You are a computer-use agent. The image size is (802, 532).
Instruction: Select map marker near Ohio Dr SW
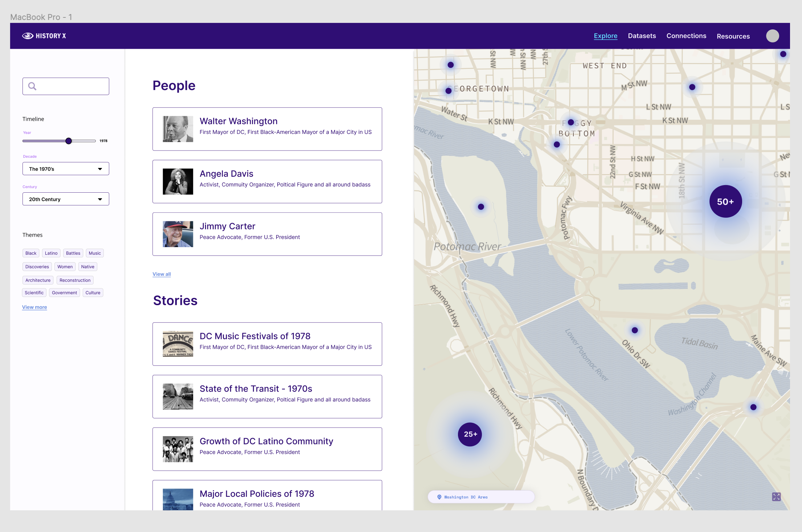tap(635, 330)
